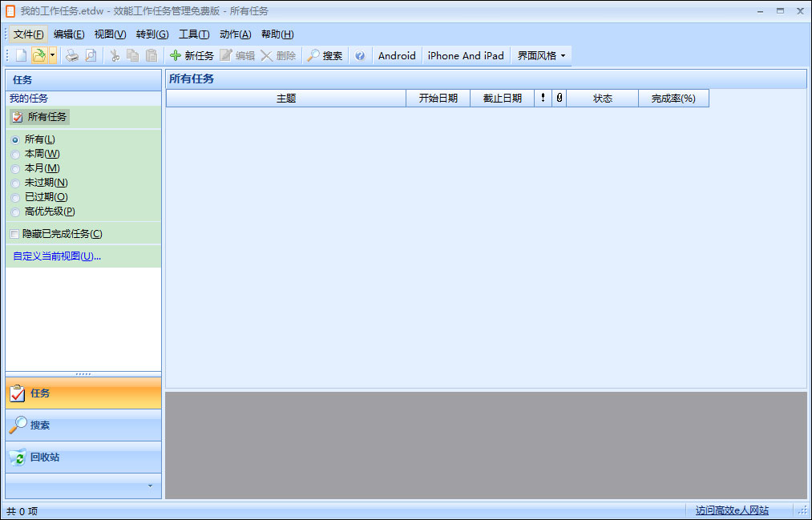
Task: Click the 我的任务 group label
Action: (29, 99)
